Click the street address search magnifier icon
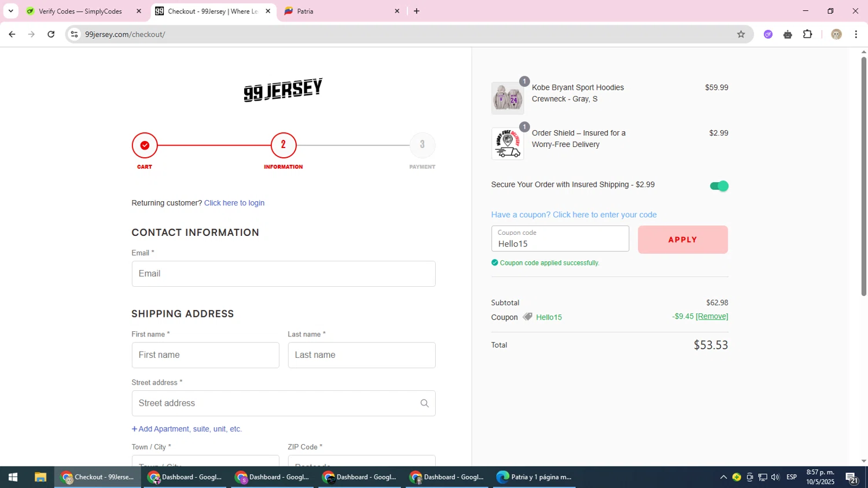 pos(425,404)
